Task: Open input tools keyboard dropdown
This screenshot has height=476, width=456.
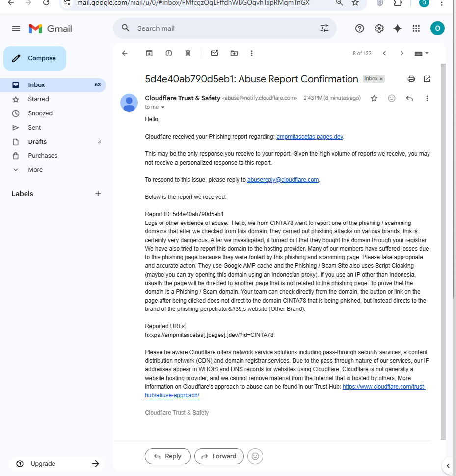Action: [422, 53]
